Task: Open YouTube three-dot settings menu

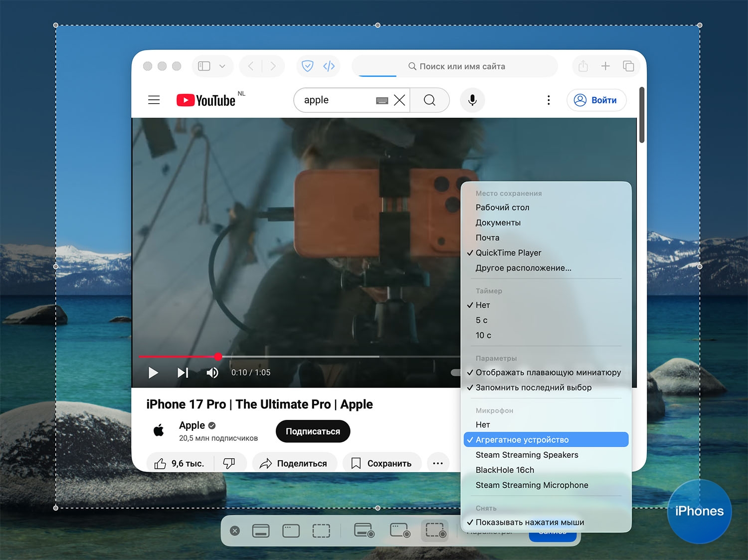Action: pyautogui.click(x=549, y=100)
